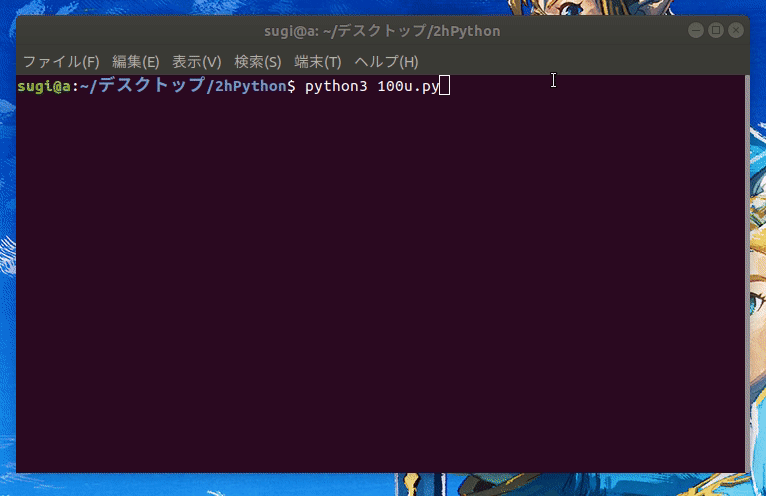The image size is (766, 496).
Task: Click the prompt text 'sugi@a'
Action: coord(44,86)
